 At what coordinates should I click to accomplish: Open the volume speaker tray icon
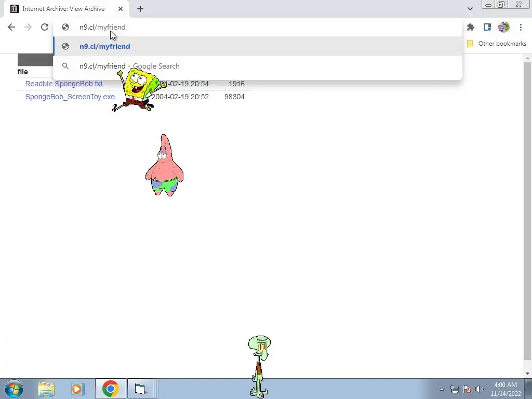pos(480,389)
